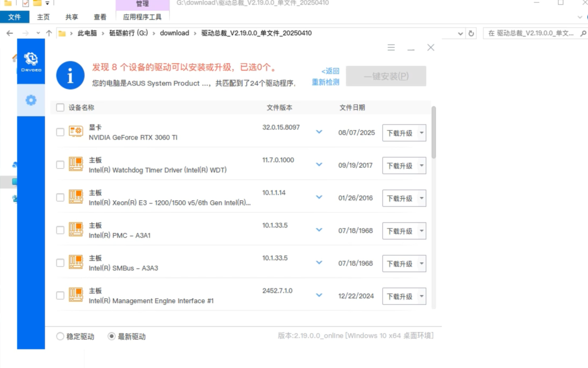
Task: Click 下载升级 for NVIDIA GeForce RTX 3060 Ti
Action: pyautogui.click(x=400, y=133)
